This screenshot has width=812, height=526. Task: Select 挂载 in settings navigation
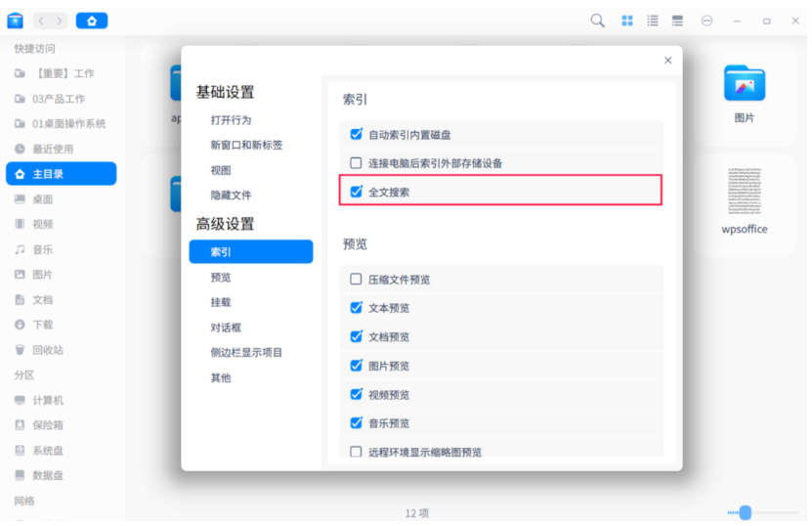[221, 303]
